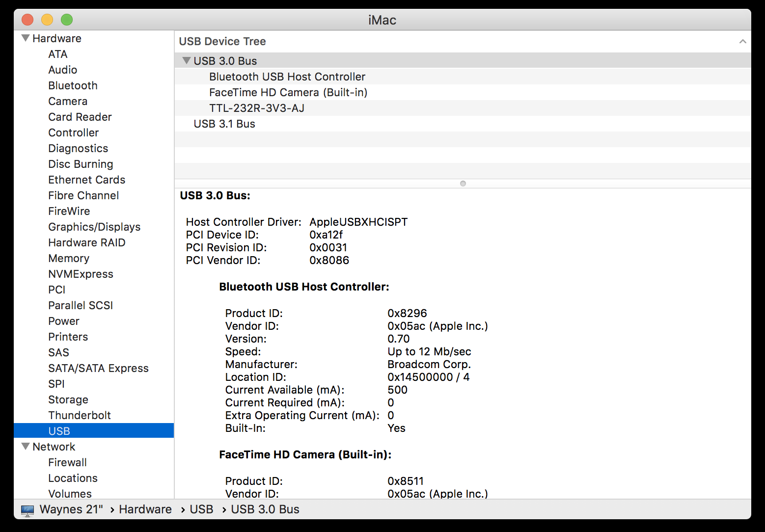Select FireWire in the sidebar
Image resolution: width=765 pixels, height=532 pixels.
pos(69,211)
